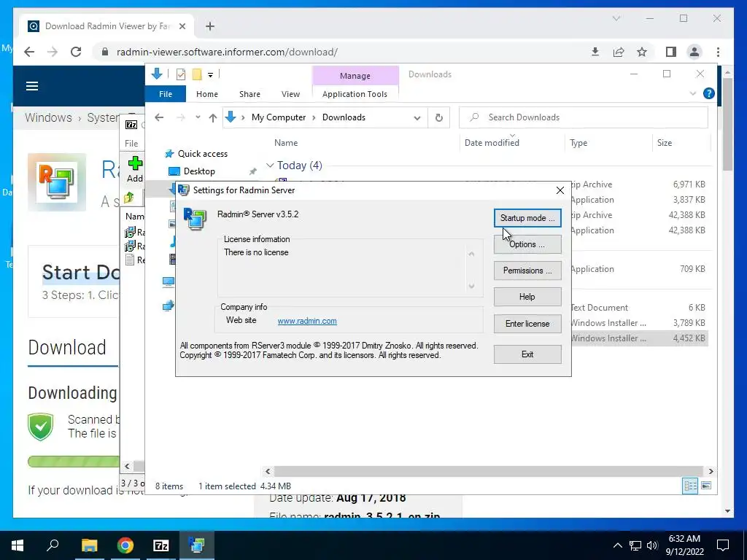Switch to the Home ribbon tab
747x560 pixels.
tap(206, 94)
